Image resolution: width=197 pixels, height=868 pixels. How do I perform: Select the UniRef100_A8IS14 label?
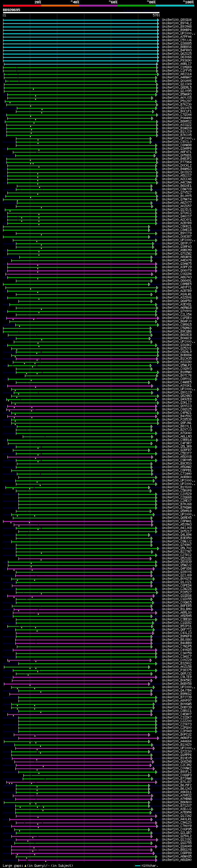[x=176, y=74]
